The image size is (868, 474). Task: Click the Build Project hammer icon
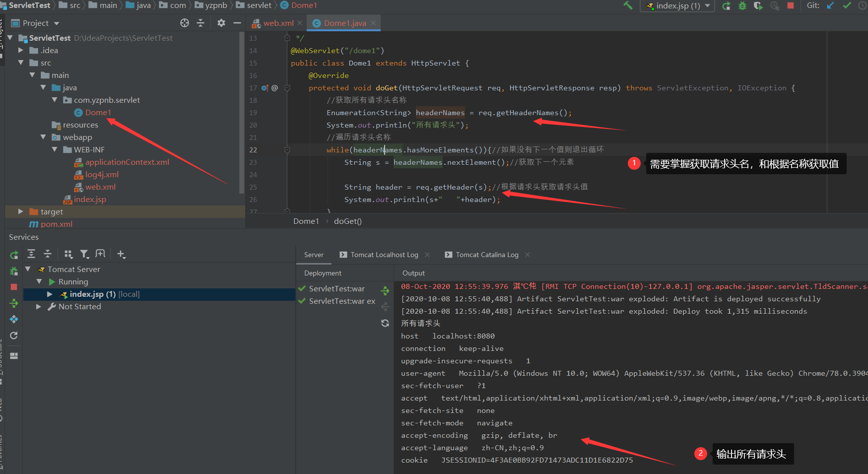click(x=628, y=5)
